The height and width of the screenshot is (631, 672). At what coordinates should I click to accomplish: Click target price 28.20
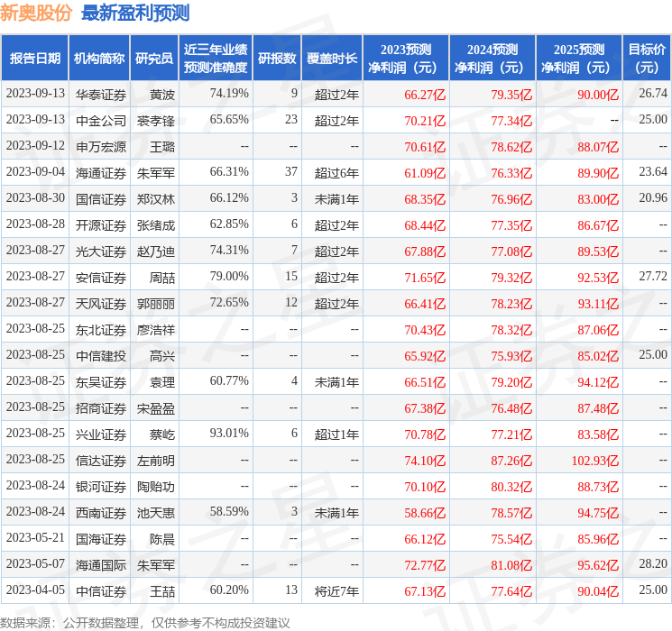[x=653, y=563]
